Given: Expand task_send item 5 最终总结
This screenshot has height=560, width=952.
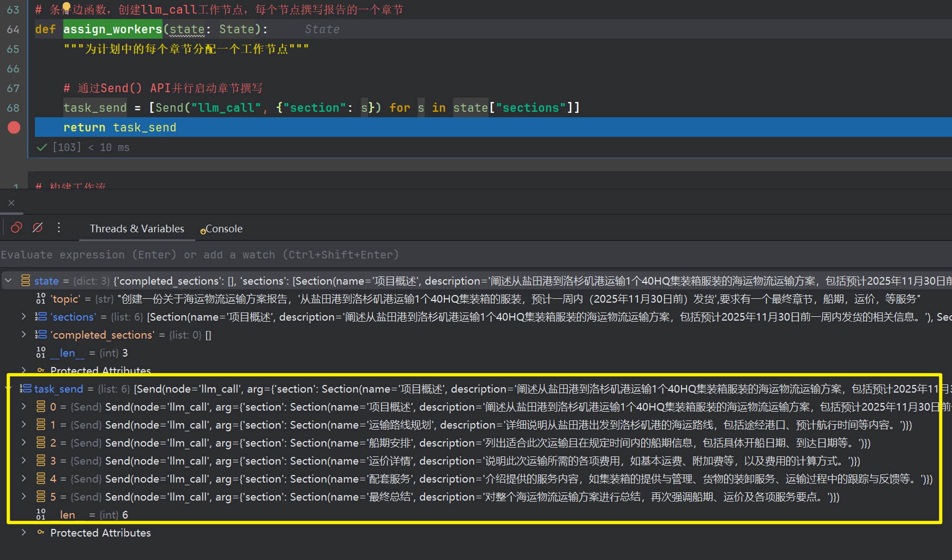Looking at the screenshot, I should click(x=23, y=497).
